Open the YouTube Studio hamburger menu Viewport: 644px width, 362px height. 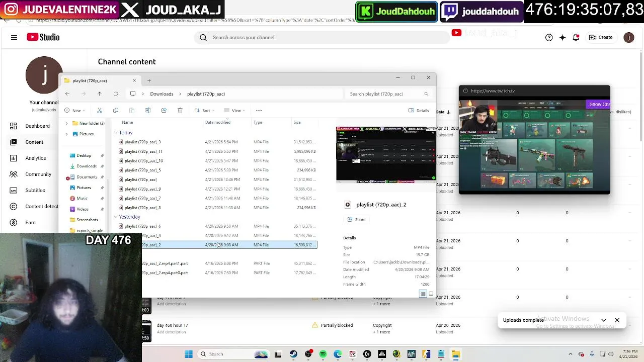[14, 37]
